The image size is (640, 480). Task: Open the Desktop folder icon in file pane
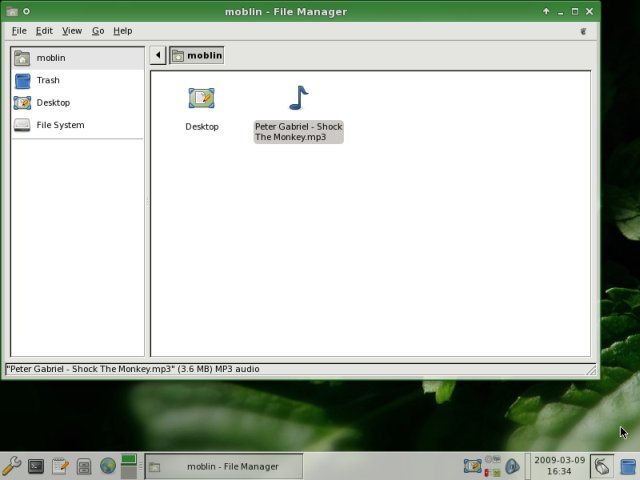coord(201,99)
